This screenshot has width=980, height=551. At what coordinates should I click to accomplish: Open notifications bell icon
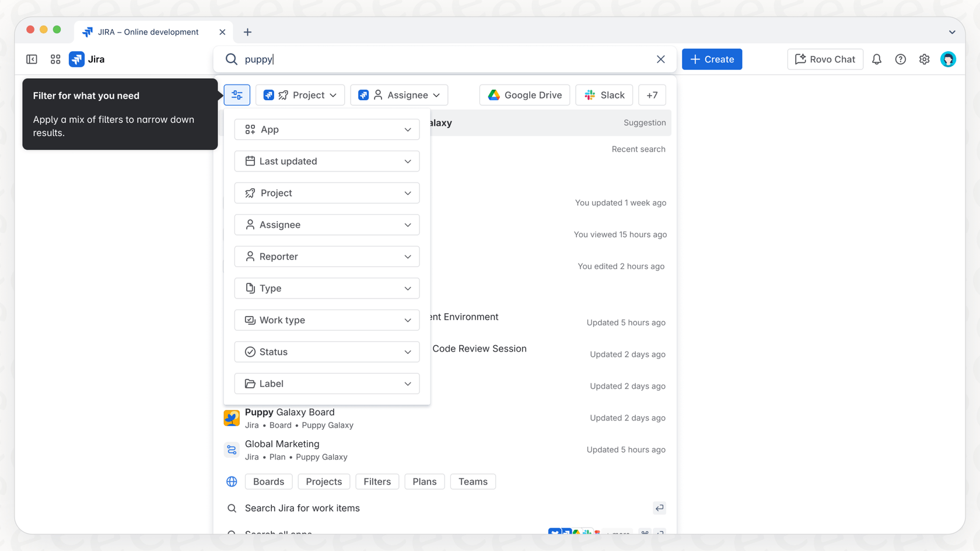tap(877, 59)
